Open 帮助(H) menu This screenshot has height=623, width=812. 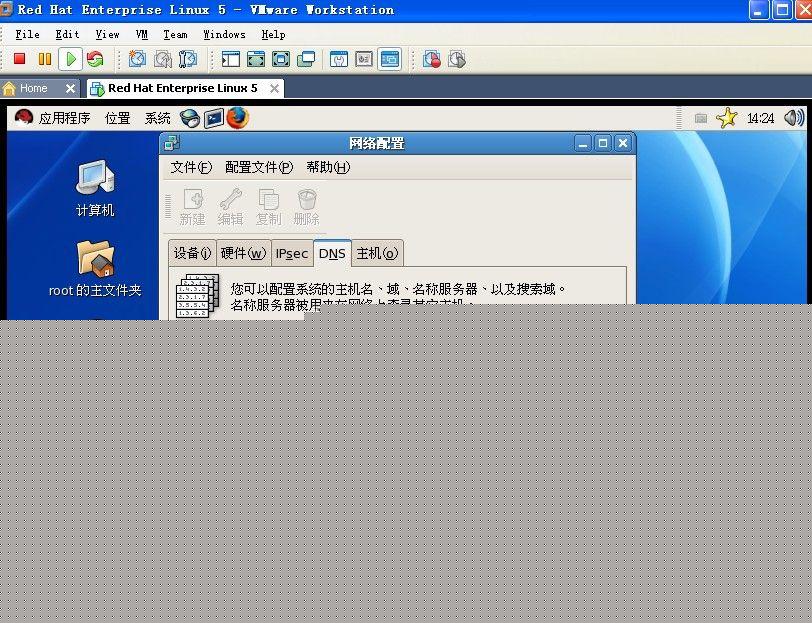tap(328, 167)
